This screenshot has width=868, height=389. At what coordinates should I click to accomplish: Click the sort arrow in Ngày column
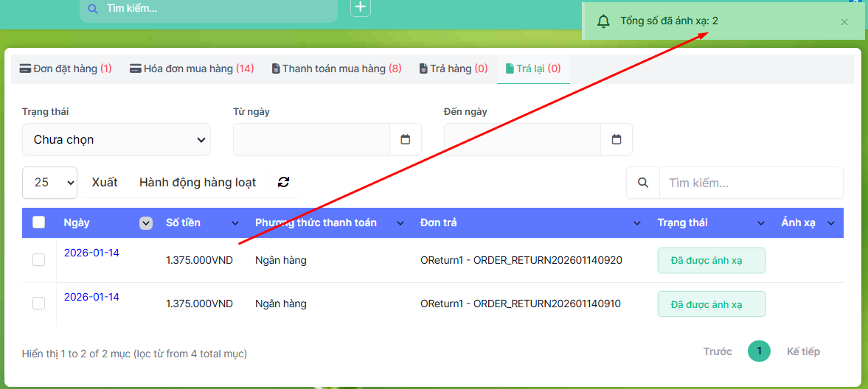pos(146,223)
